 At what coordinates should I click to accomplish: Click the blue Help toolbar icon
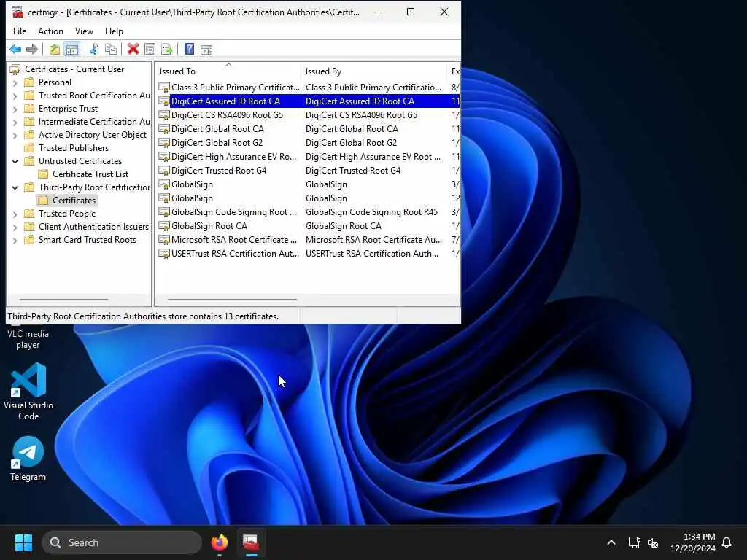tap(189, 49)
